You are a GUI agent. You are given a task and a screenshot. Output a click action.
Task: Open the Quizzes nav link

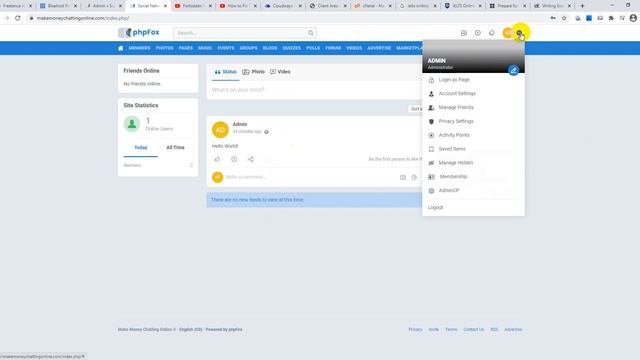(x=292, y=48)
